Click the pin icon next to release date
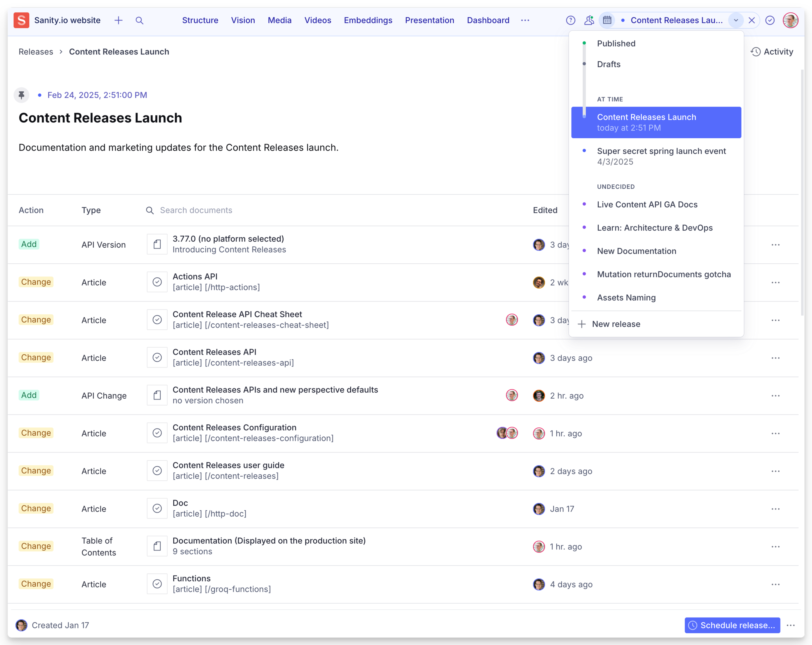812x645 pixels. [x=22, y=95]
